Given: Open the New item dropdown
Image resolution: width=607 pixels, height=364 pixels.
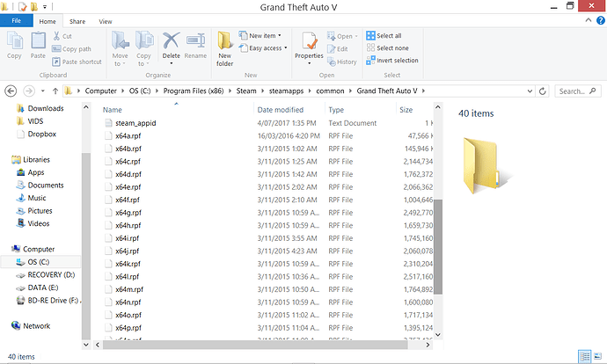Looking at the screenshot, I should 260,35.
